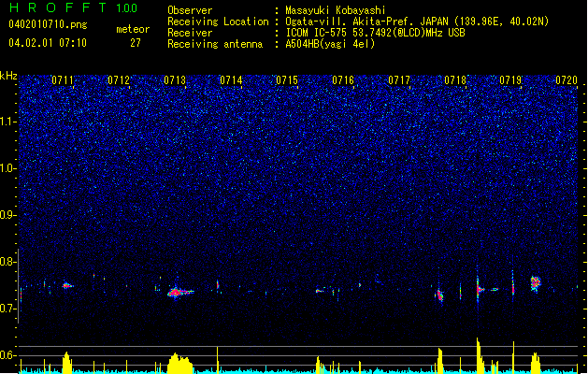This screenshot has width=588, height=374.
Task: Click the 0.9 kHz axis label
Action: [7, 215]
